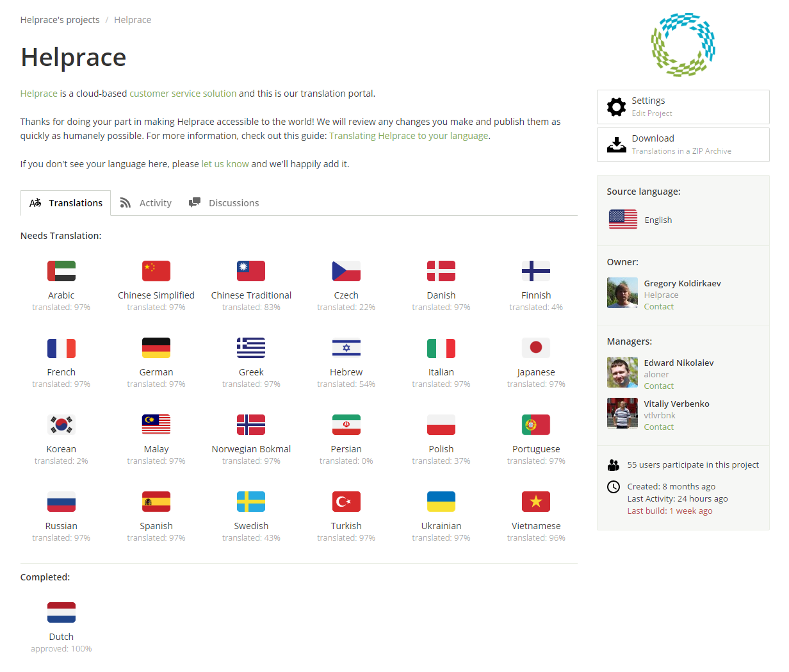Click the Settings gear icon
Image resolution: width=789 pixels, height=672 pixels.
616,107
